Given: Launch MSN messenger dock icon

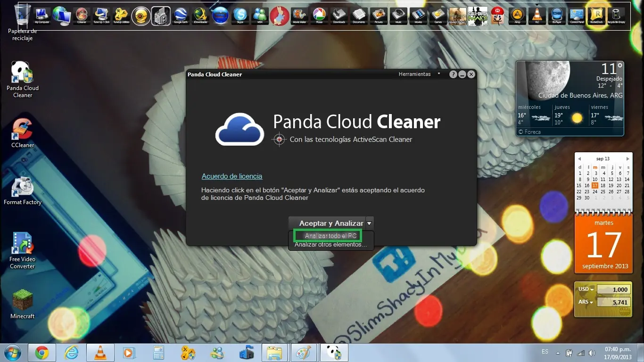Looking at the screenshot, I should click(x=260, y=16).
